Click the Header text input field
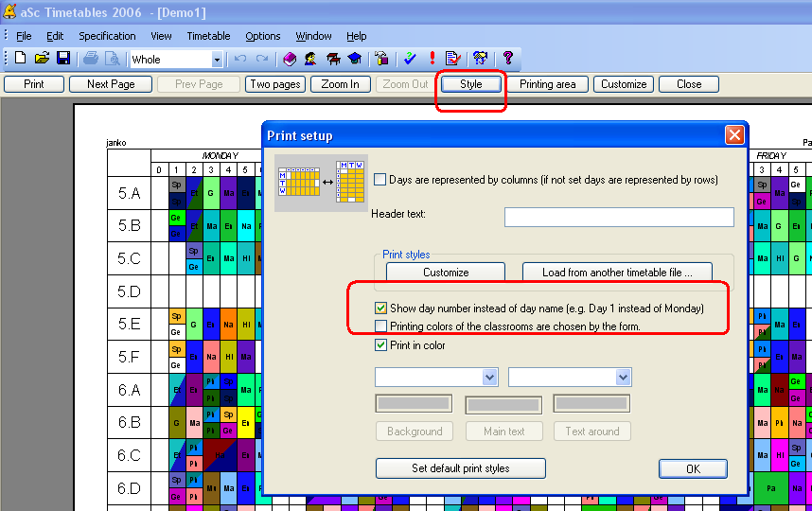Image resolution: width=812 pixels, height=511 pixels. [x=619, y=217]
